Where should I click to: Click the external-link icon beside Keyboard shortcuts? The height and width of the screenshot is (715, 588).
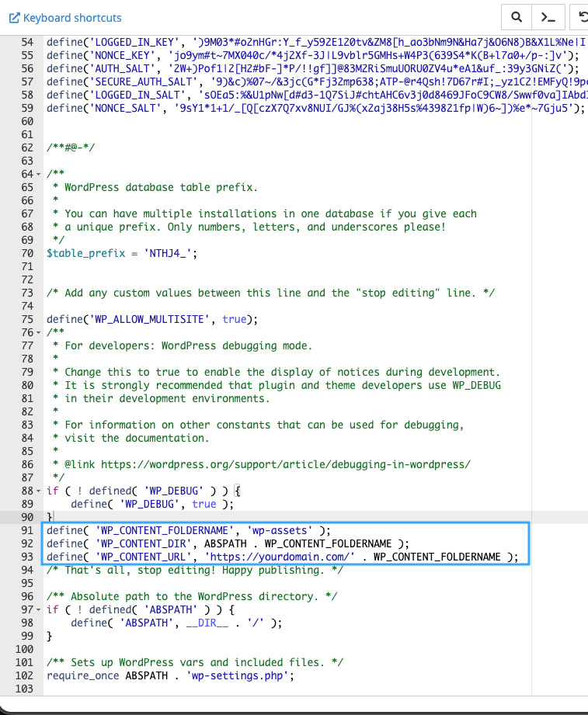[x=13, y=17]
